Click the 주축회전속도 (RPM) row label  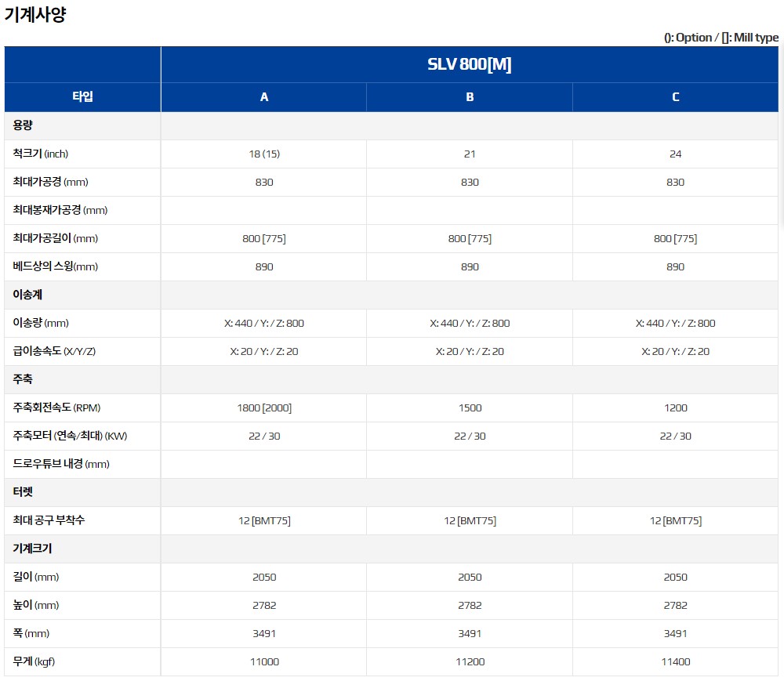[x=57, y=408]
